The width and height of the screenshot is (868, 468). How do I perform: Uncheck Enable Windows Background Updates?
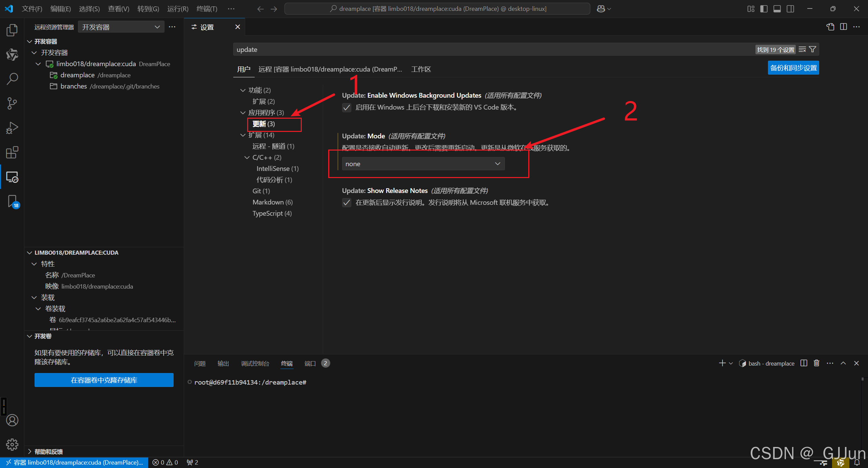pyautogui.click(x=347, y=107)
